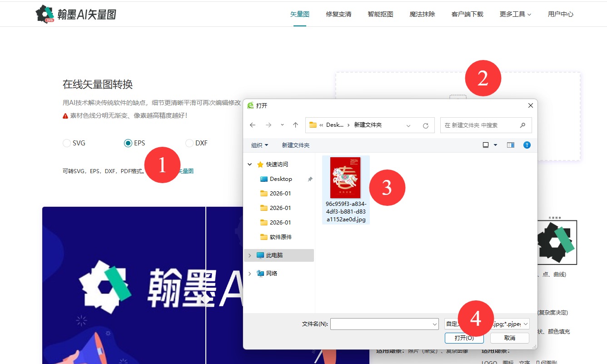Click the 翰墨AI矢量图 logo icon
Viewport: 607px width, 364px height.
point(45,14)
